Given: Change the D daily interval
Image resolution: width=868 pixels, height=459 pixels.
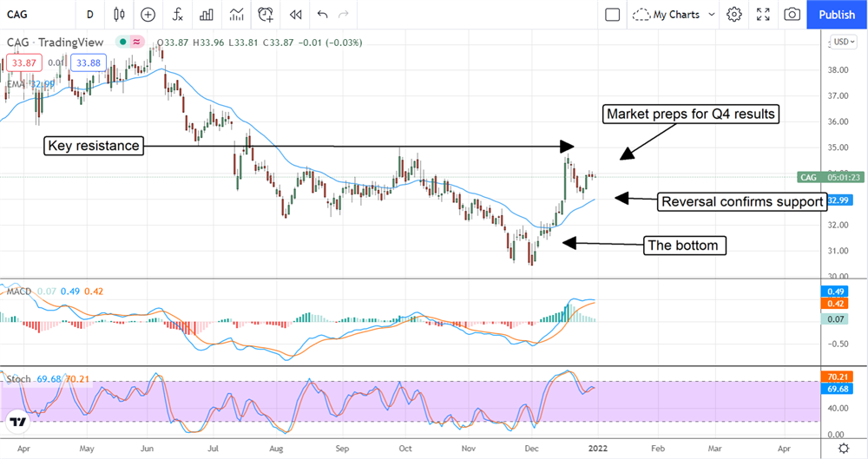Looking at the screenshot, I should (90, 15).
